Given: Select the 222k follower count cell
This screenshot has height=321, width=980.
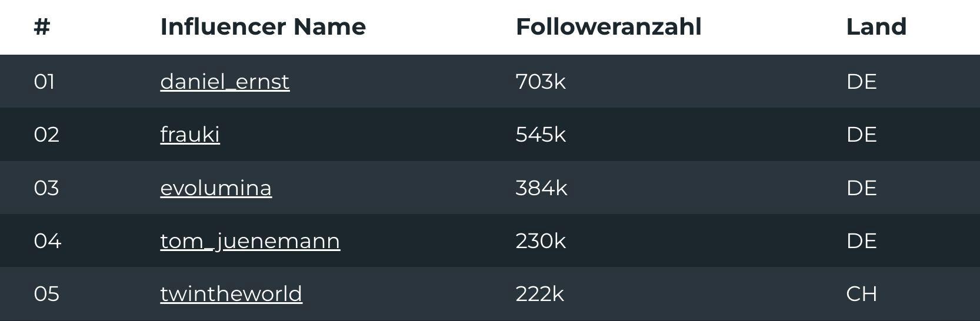Looking at the screenshot, I should [539, 294].
